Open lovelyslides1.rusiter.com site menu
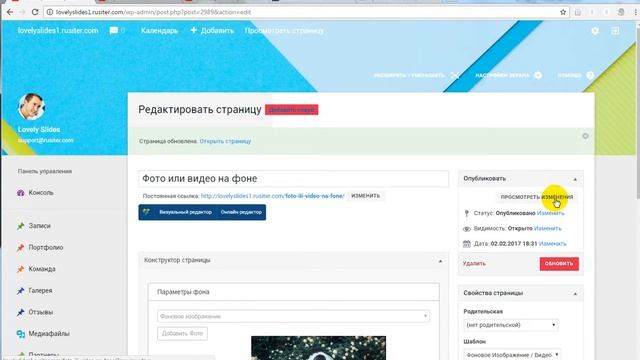Viewport: 640px width, 360px height. pyautogui.click(x=58, y=31)
